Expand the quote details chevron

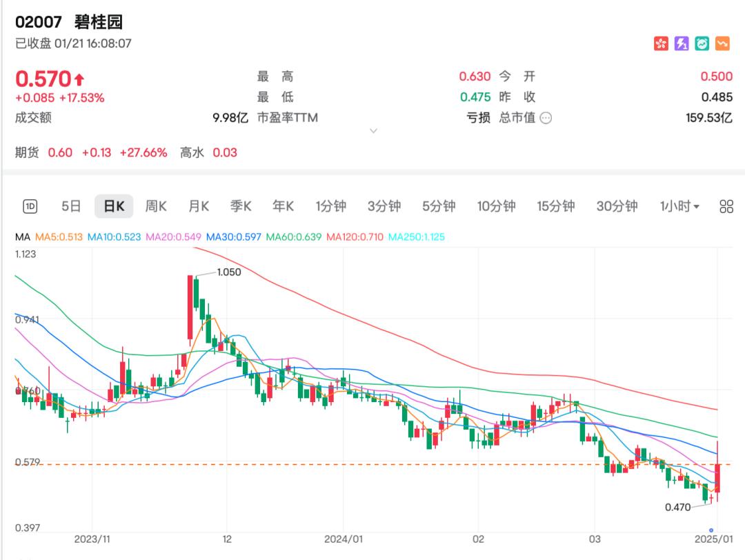click(x=373, y=130)
